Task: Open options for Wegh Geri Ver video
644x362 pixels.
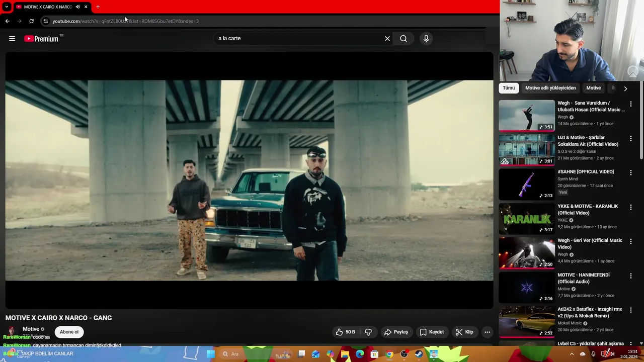Action: coord(631,241)
